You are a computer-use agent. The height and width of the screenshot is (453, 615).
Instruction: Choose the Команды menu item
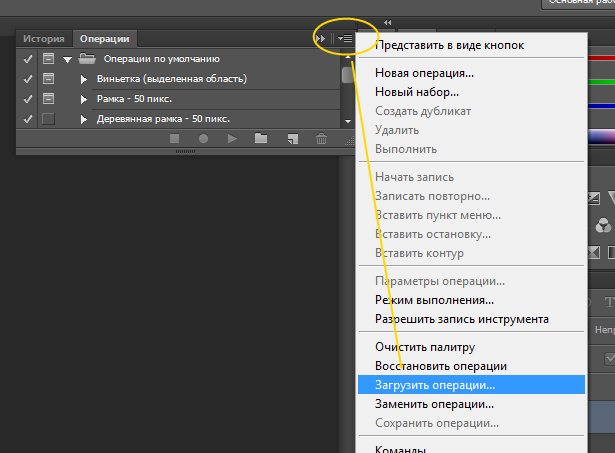[471, 448]
